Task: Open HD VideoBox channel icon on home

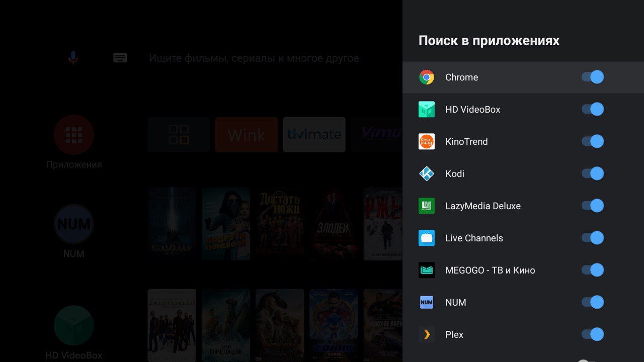Action: pos(74,325)
